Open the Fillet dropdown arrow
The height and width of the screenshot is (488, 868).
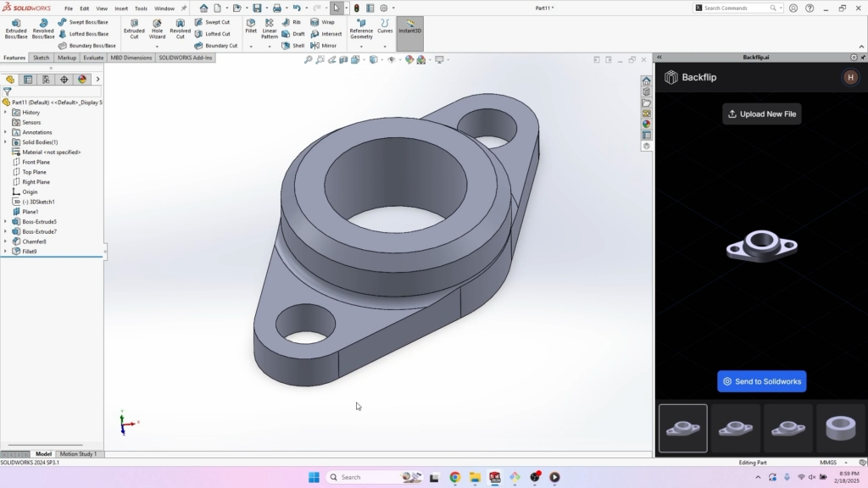pyautogui.click(x=251, y=46)
